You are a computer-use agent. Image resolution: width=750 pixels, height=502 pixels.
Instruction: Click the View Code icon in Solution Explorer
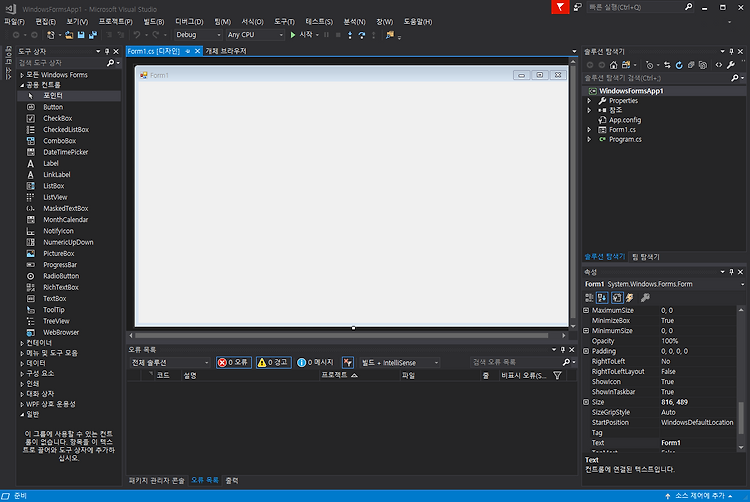tap(718, 65)
